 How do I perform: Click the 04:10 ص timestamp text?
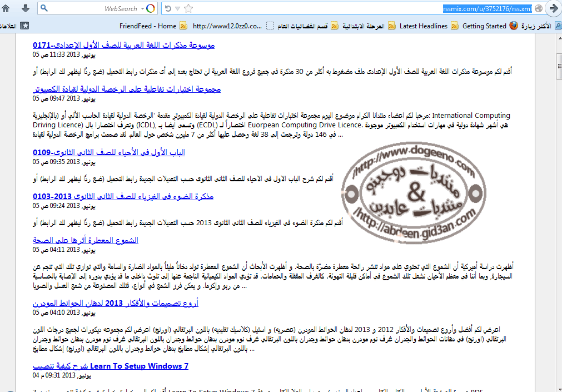click(x=64, y=312)
